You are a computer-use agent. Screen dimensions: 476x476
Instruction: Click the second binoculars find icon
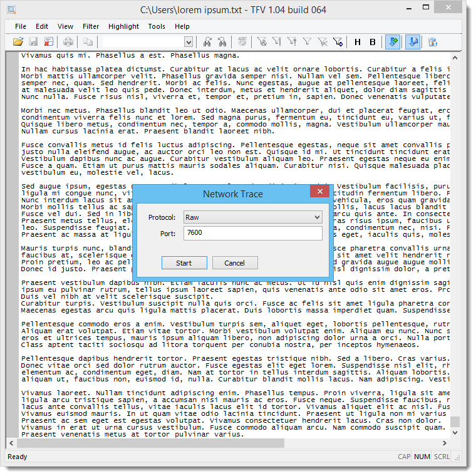pos(222,41)
